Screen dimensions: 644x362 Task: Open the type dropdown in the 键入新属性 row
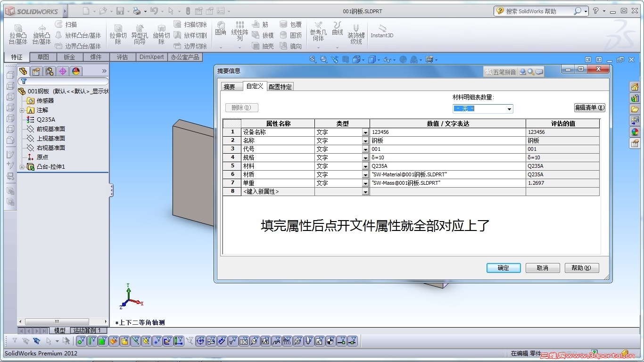pyautogui.click(x=365, y=192)
